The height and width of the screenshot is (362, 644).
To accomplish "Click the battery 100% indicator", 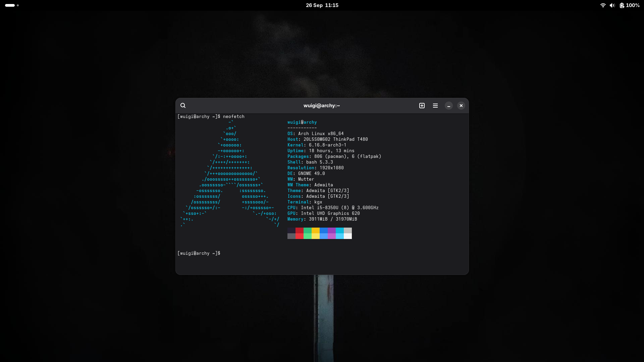I will coord(630,5).
